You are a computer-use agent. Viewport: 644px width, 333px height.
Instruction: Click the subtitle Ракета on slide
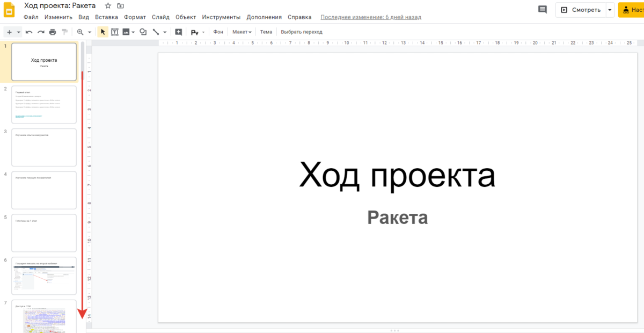click(x=397, y=218)
